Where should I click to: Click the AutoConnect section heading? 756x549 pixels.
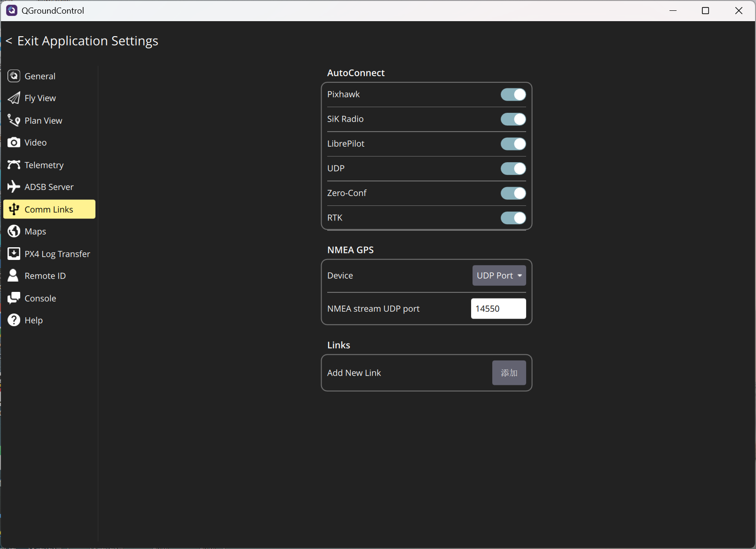tap(356, 73)
